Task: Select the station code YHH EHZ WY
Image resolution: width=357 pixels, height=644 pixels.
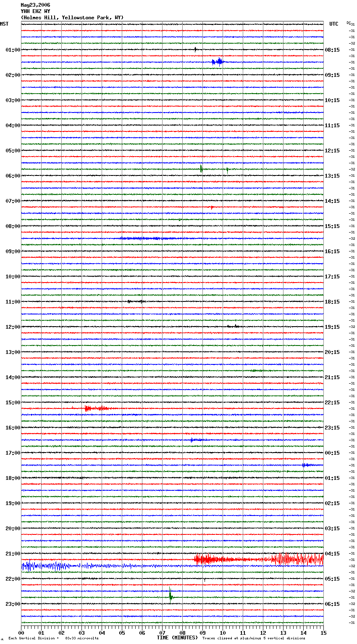Action: pyautogui.click(x=35, y=11)
